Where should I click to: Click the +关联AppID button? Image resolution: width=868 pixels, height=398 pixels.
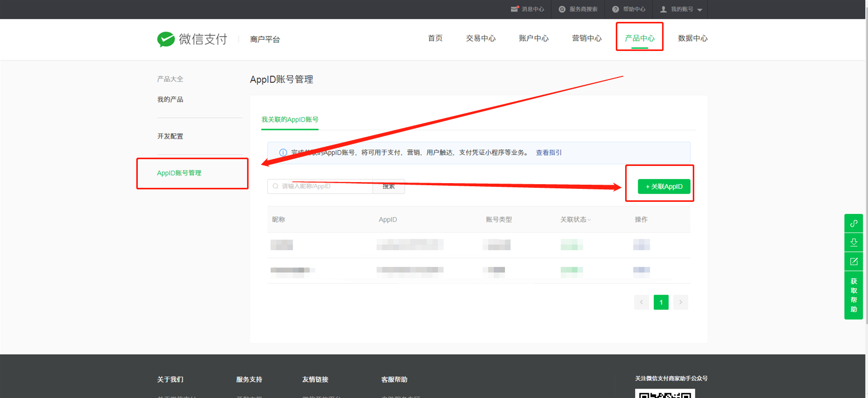[x=664, y=186]
